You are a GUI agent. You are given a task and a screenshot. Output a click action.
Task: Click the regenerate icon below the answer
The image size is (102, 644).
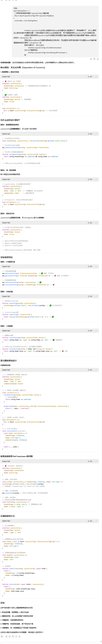point(16,636)
